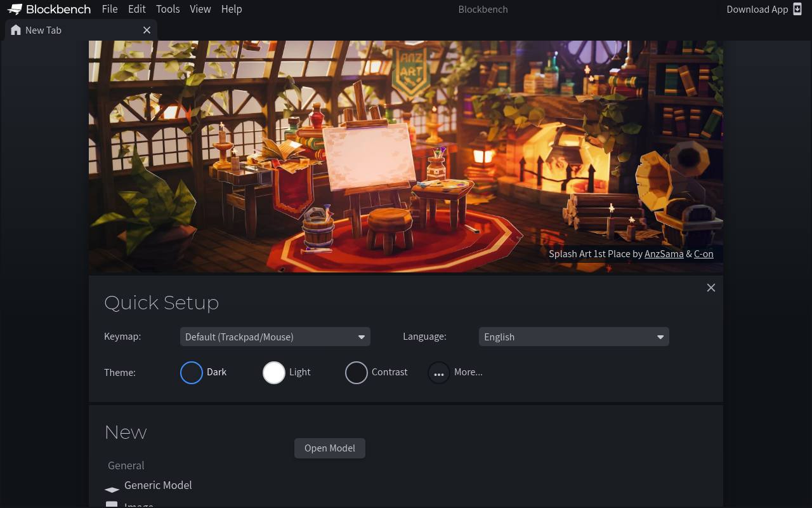Click the Blockbench title text
812x508 pixels.
pyautogui.click(x=483, y=9)
